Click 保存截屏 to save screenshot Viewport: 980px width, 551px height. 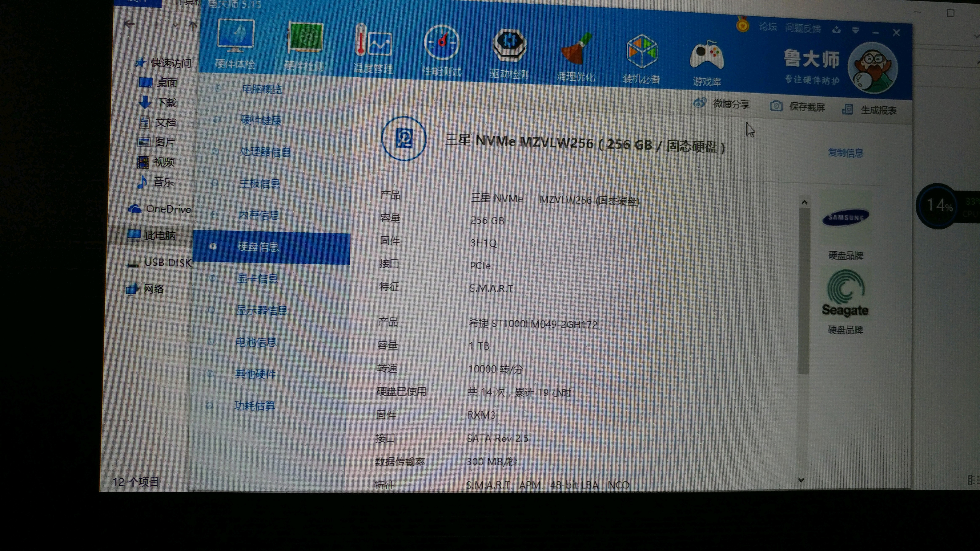797,106
